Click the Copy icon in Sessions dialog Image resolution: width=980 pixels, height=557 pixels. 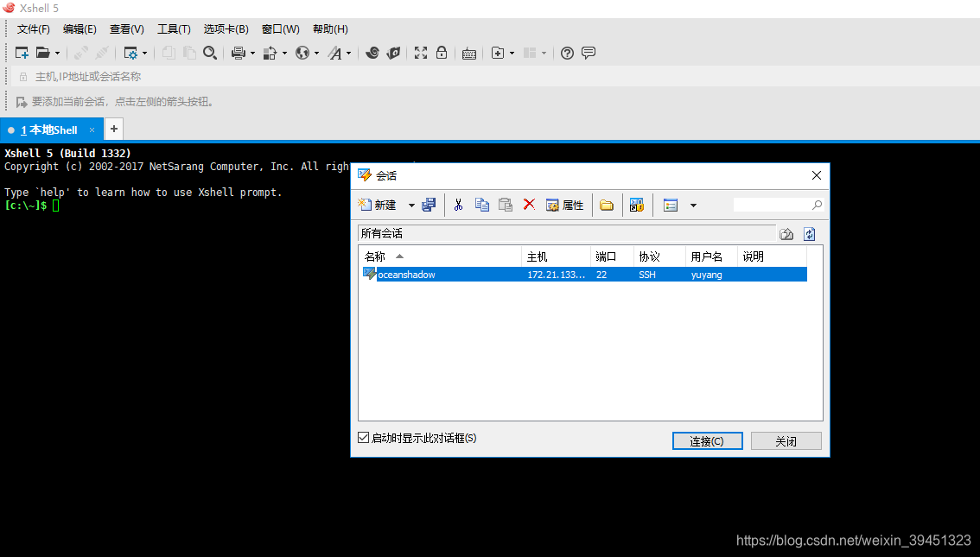[482, 205]
